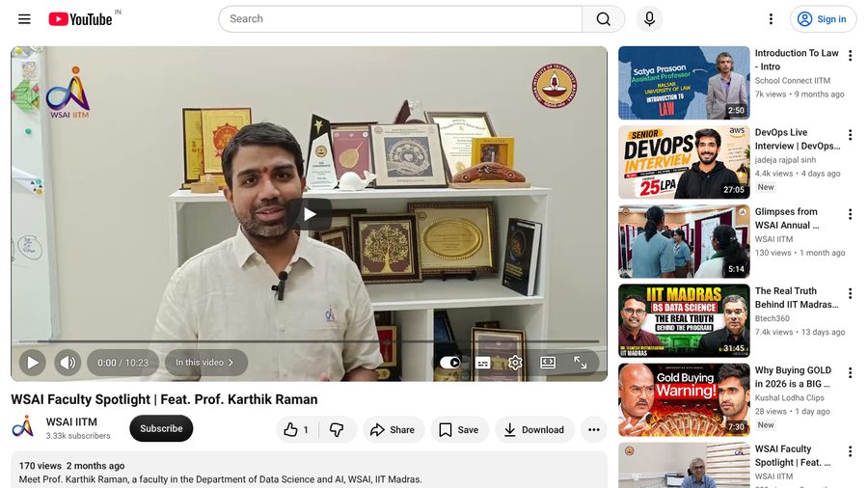Click '170 views 2 months ago' text

coord(72,466)
